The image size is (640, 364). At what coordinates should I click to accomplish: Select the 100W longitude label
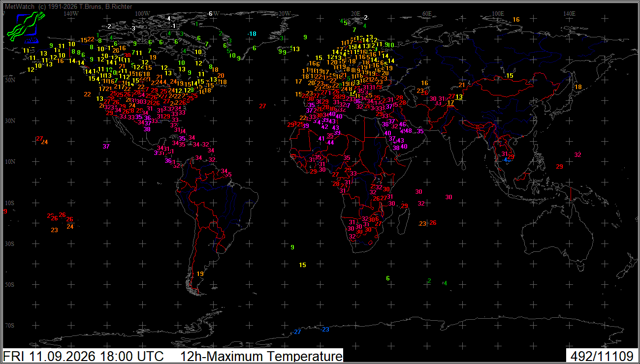(142, 14)
